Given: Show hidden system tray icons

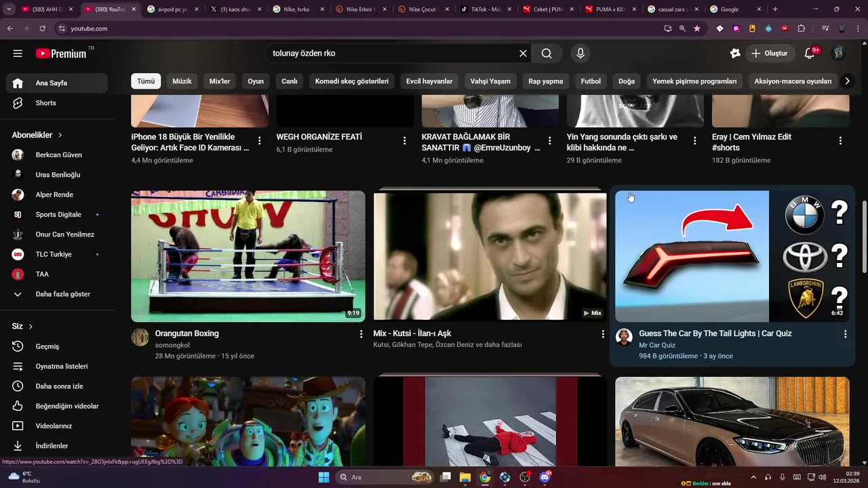Looking at the screenshot, I should [x=753, y=477].
